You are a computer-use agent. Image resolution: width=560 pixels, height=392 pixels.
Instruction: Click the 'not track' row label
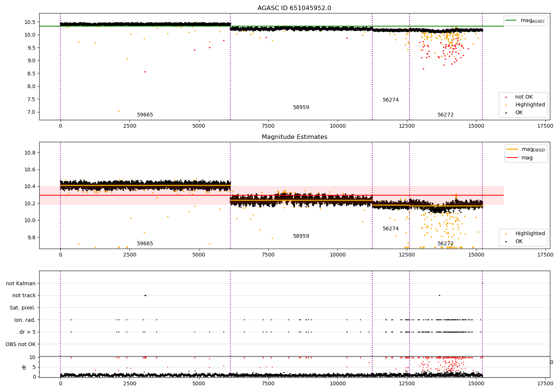point(24,295)
